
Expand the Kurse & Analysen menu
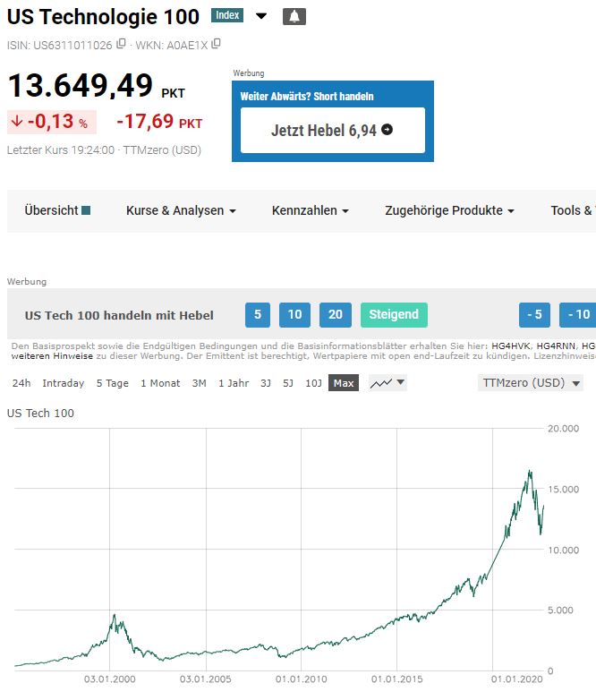[181, 210]
